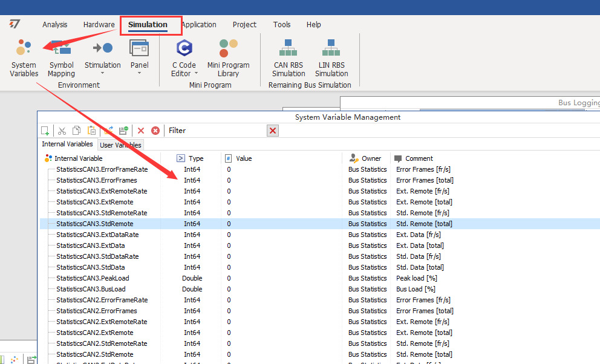This screenshot has width=600, height=364.
Task: Open the System Variables tool
Action: point(24,57)
